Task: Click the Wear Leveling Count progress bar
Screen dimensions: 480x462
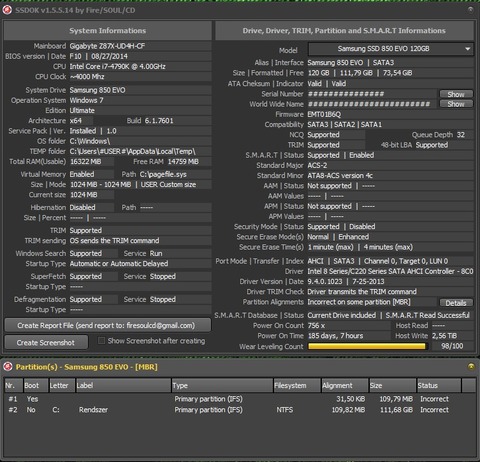Action: click(367, 346)
